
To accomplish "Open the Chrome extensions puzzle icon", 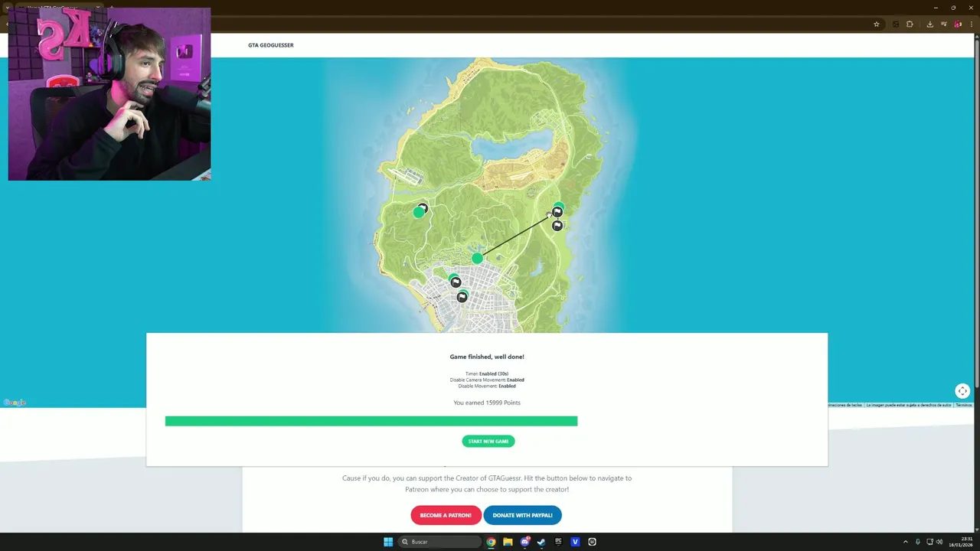I will 910,24.
